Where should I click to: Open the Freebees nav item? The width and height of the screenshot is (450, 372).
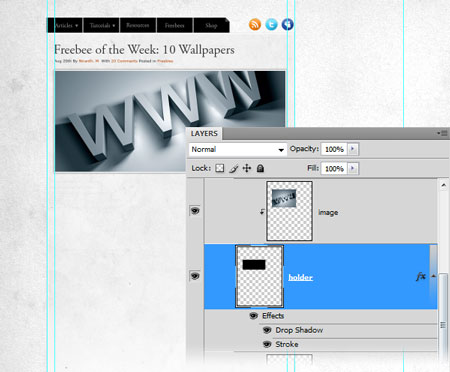[x=174, y=25]
